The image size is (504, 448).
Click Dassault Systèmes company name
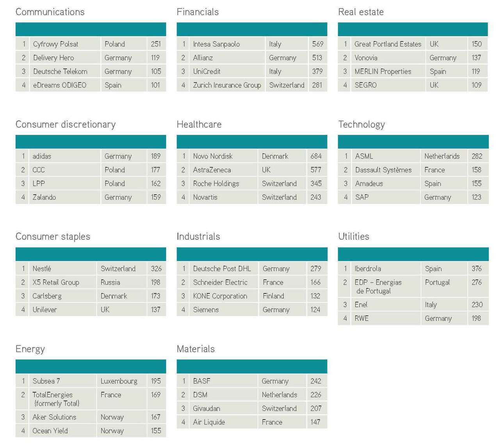coord(383,170)
